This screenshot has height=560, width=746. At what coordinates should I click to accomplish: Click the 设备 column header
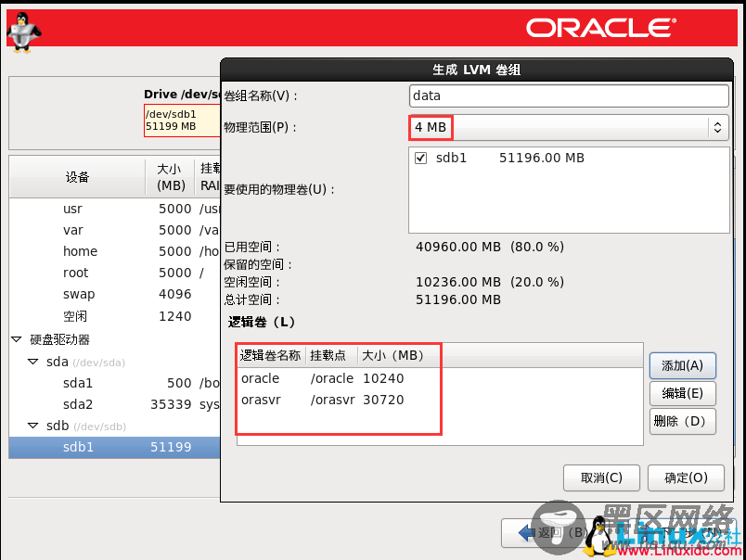[x=78, y=177]
